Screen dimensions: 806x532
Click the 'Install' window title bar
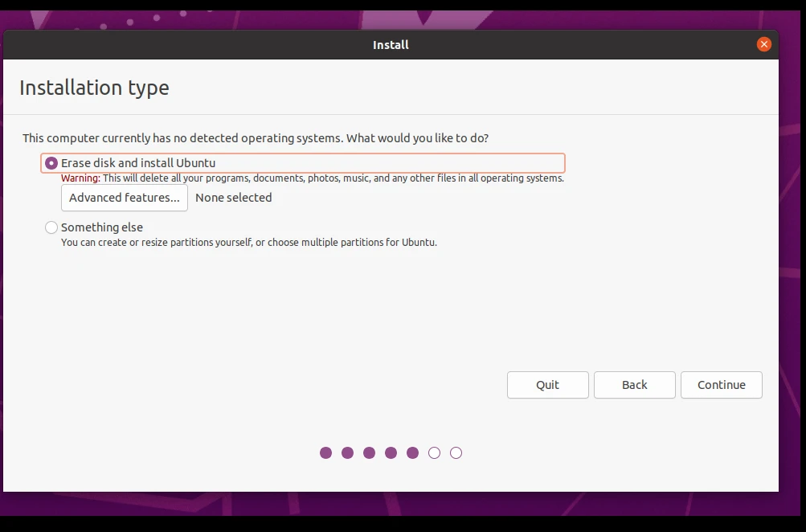391,45
